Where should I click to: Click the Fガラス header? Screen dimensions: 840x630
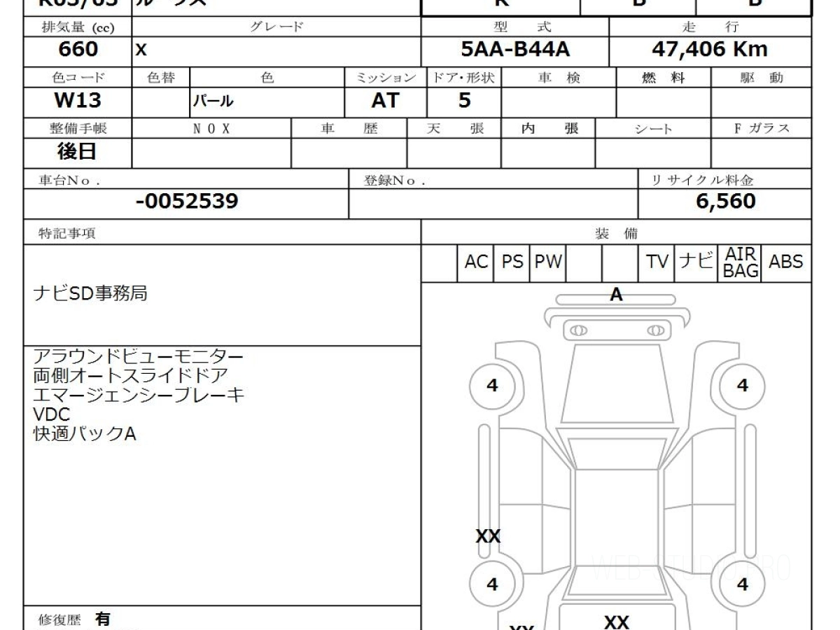[761, 129]
